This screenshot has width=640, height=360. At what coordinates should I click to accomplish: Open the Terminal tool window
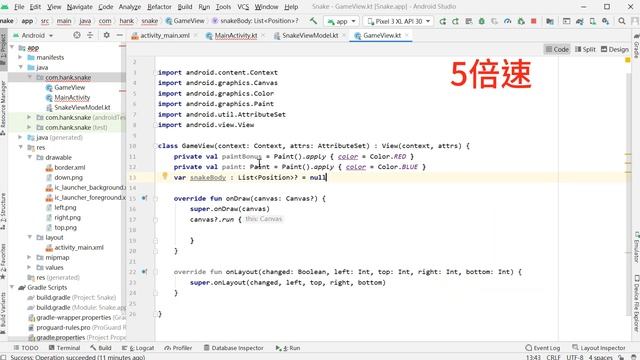64,348
